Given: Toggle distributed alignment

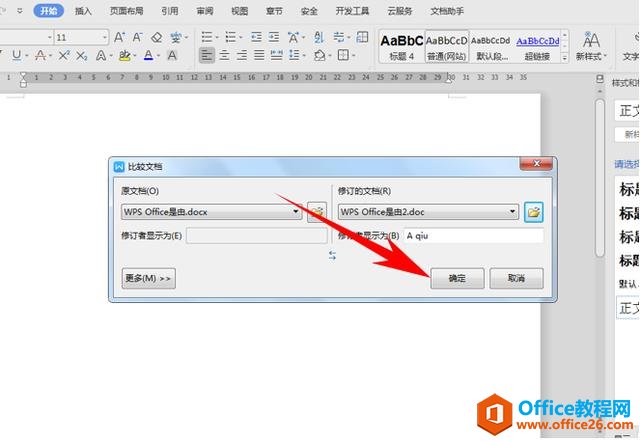Looking at the screenshot, I should (276, 55).
